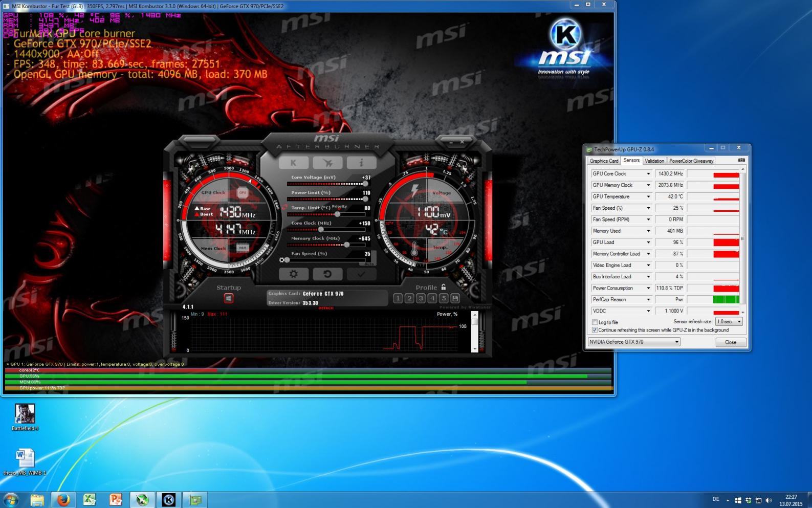The image size is (812, 508).
Task: Adjust the Power Limit slider handle
Action: click(365, 199)
